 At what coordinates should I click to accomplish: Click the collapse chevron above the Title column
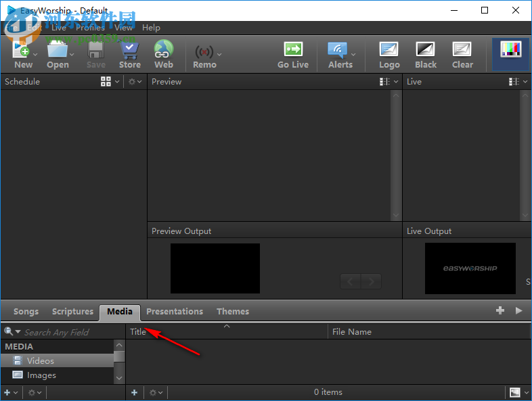227,326
